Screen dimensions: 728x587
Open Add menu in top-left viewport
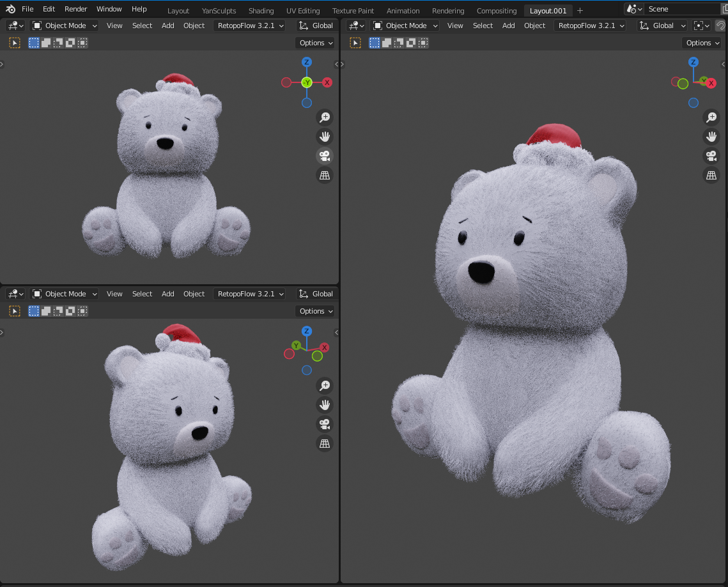167,26
